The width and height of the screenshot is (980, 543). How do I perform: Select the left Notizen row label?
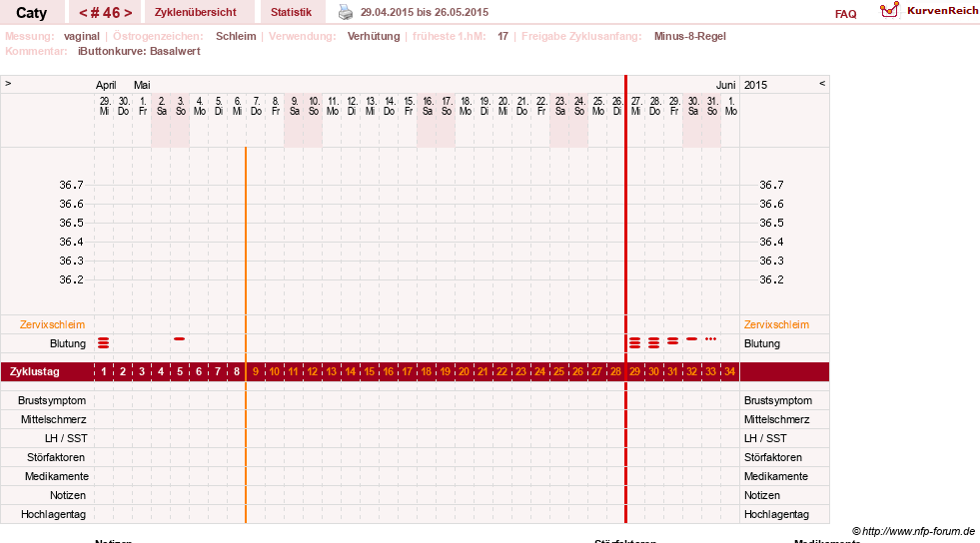pos(68,495)
